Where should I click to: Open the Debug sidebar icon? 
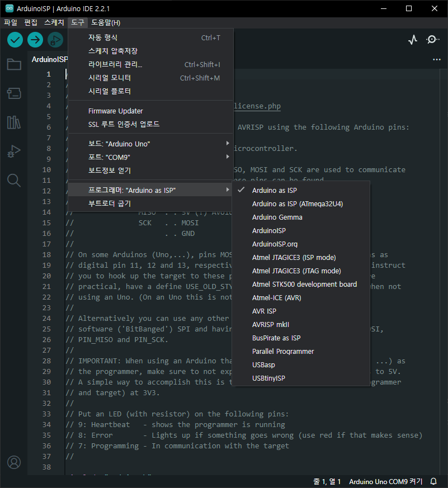14,151
